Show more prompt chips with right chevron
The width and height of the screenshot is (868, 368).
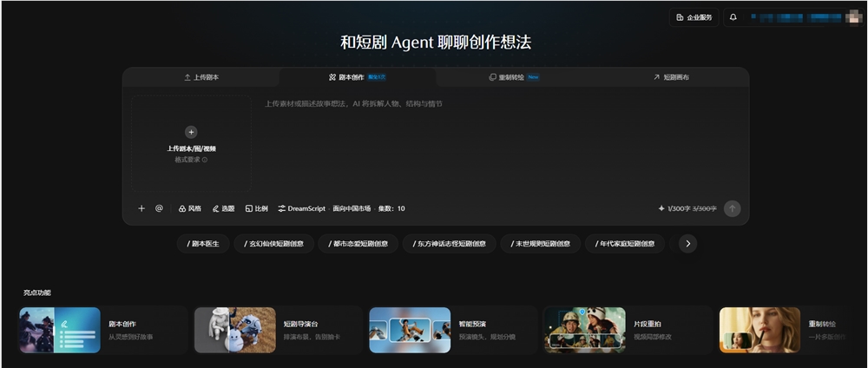[x=687, y=244]
